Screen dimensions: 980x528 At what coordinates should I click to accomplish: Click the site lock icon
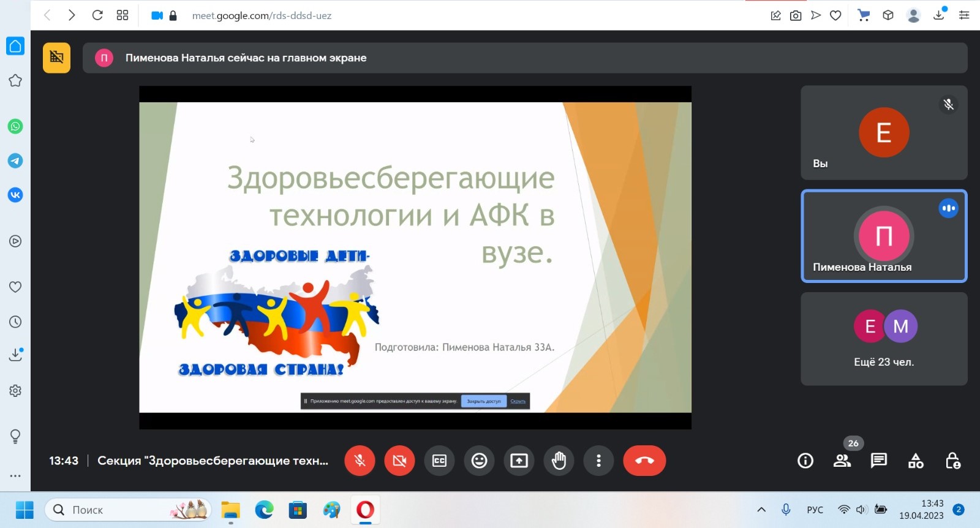click(x=173, y=15)
